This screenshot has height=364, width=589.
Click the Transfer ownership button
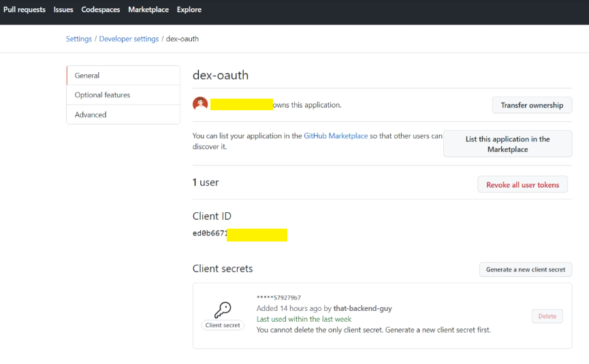tap(532, 105)
